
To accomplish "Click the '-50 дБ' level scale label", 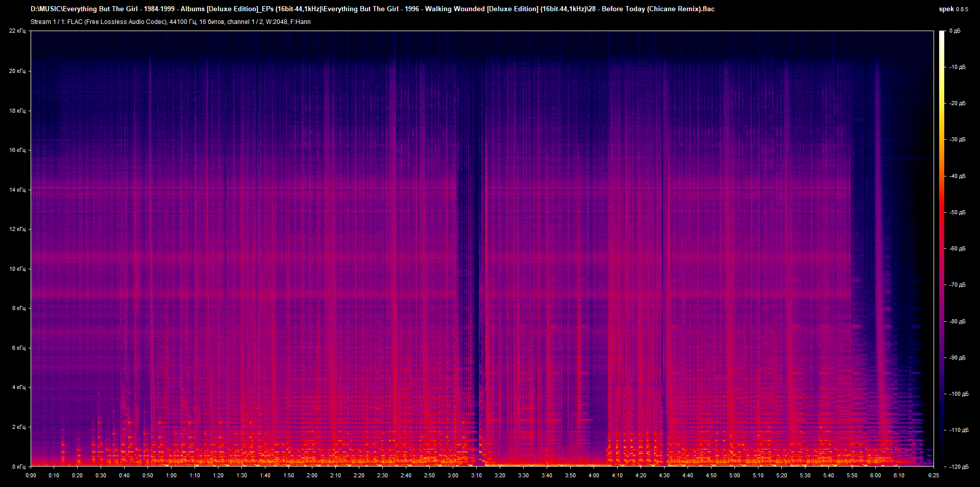I will click(958, 212).
